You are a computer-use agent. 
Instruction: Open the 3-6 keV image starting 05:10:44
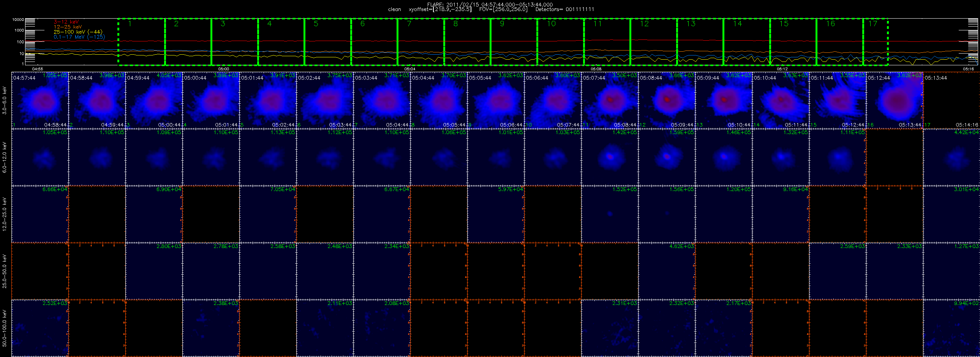click(x=781, y=100)
